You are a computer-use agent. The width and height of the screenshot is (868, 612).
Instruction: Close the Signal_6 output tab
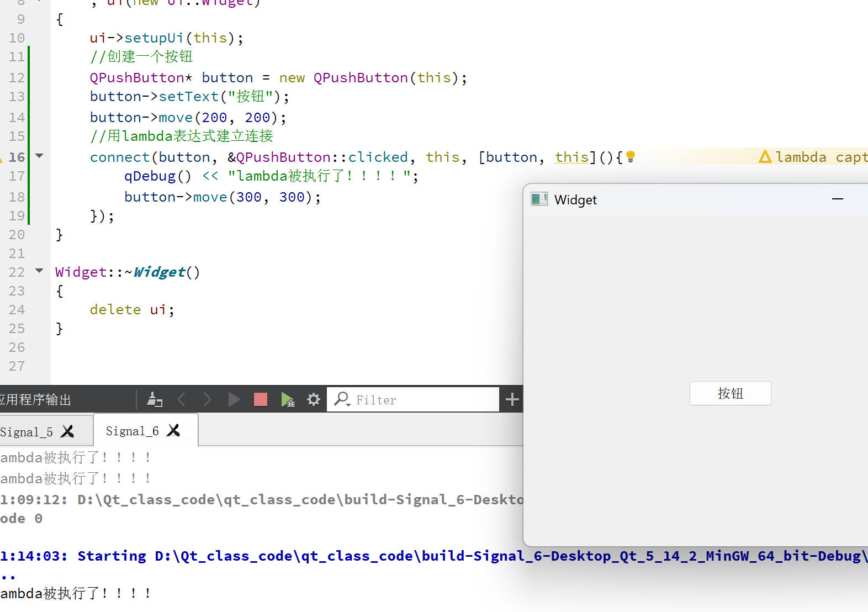(173, 430)
